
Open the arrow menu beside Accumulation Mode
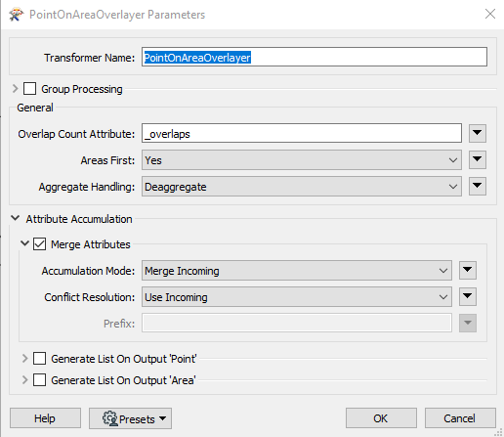tap(468, 270)
